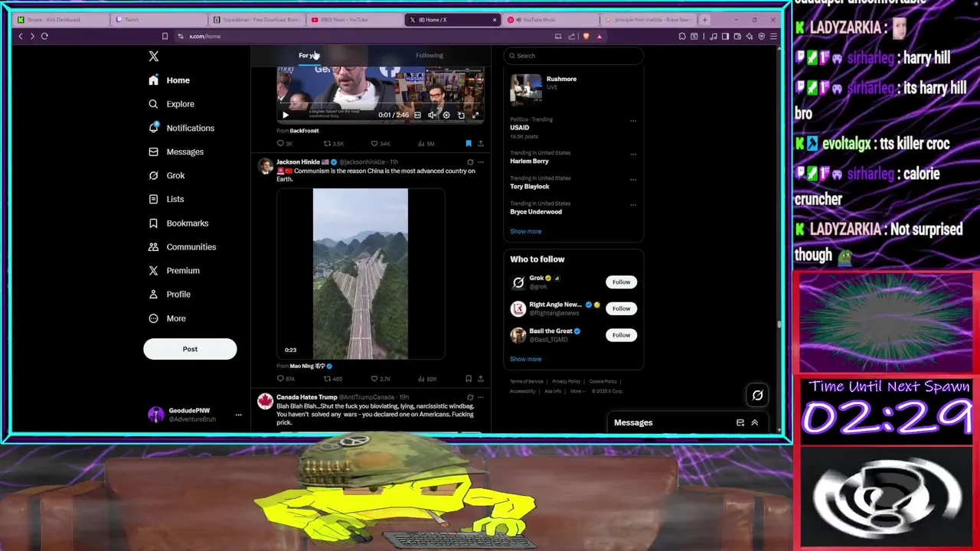Open the USAID trending topic
The height and width of the screenshot is (551, 980).
(x=520, y=128)
